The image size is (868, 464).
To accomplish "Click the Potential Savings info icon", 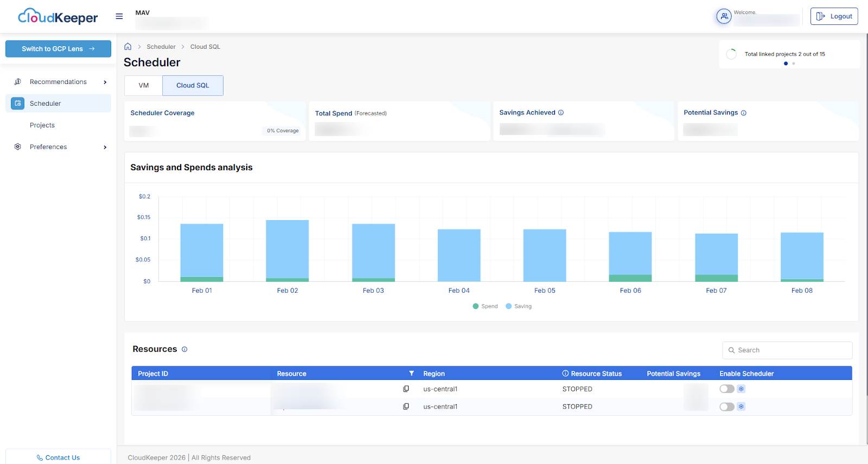I will [x=744, y=113].
